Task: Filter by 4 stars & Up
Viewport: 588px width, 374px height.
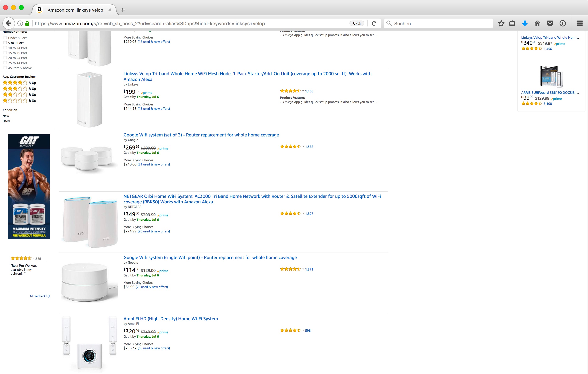Action: [x=19, y=83]
